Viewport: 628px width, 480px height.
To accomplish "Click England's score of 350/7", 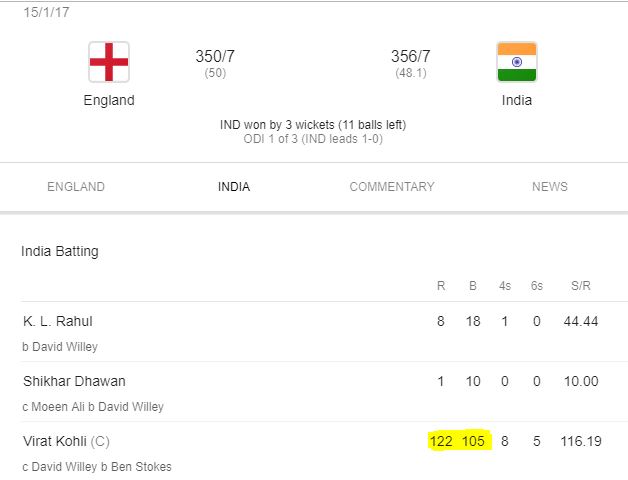I will [214, 57].
